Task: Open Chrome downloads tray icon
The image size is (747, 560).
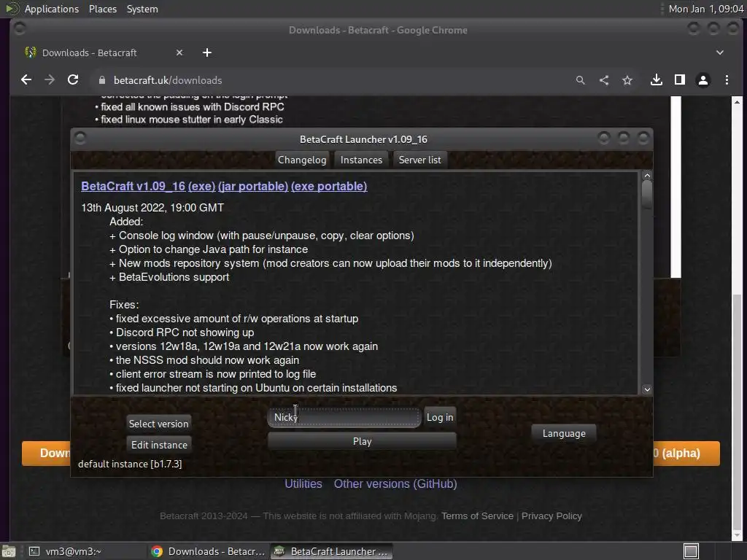Action: [x=657, y=80]
